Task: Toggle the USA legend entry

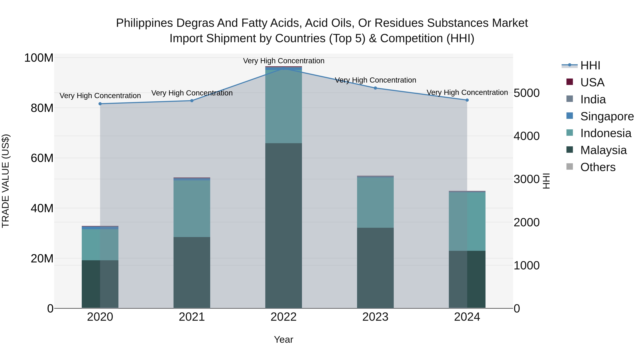Action: pyautogui.click(x=585, y=82)
